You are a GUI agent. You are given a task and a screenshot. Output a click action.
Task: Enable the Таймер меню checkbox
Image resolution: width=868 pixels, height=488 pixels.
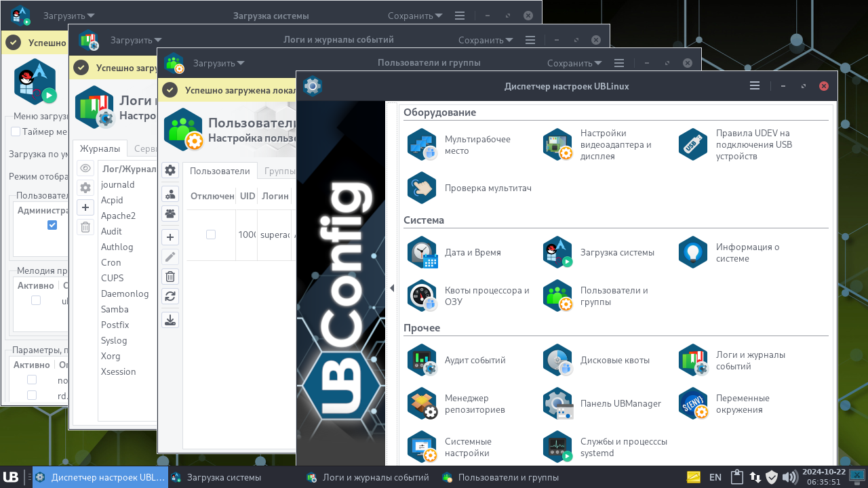[15, 131]
